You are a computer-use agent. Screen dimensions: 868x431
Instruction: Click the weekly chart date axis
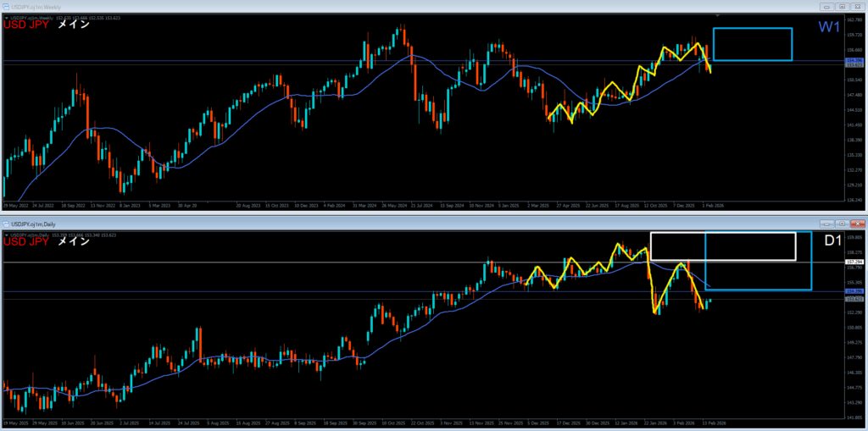(x=339, y=205)
